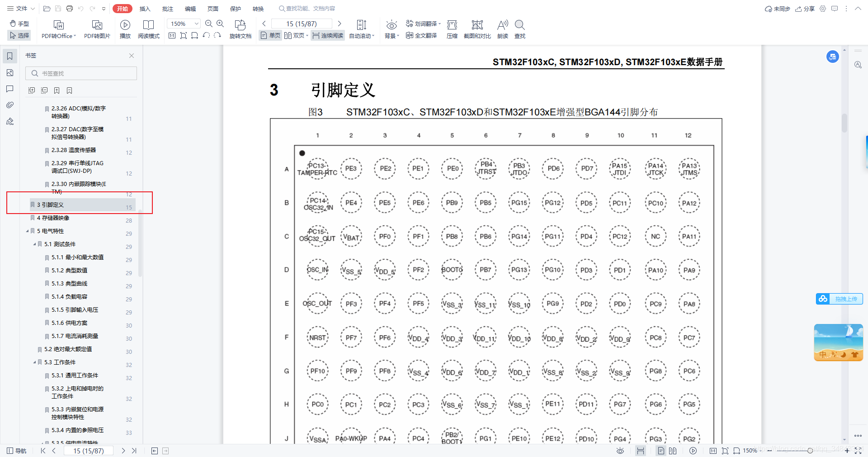The image size is (868, 457).
Task: Expand all bookmarks icon
Action: tap(32, 90)
